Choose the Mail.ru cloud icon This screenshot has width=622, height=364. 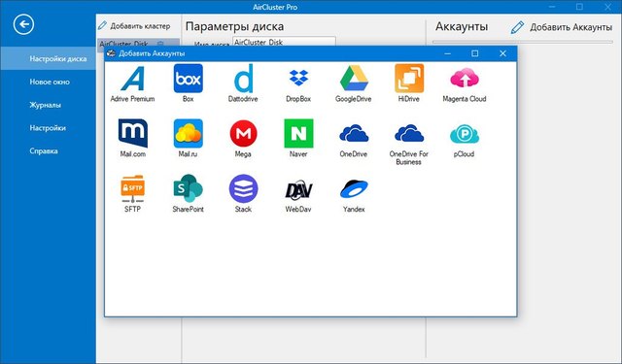pyautogui.click(x=188, y=134)
